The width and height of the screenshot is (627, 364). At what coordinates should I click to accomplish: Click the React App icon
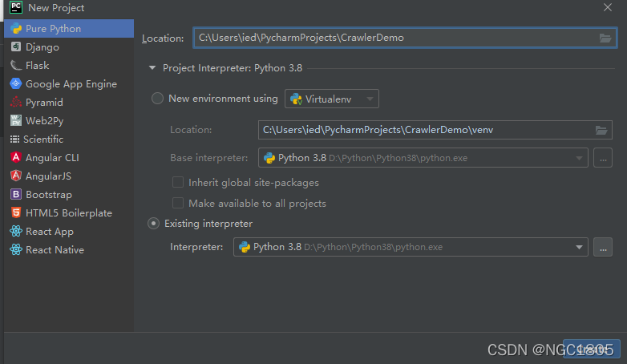click(16, 231)
